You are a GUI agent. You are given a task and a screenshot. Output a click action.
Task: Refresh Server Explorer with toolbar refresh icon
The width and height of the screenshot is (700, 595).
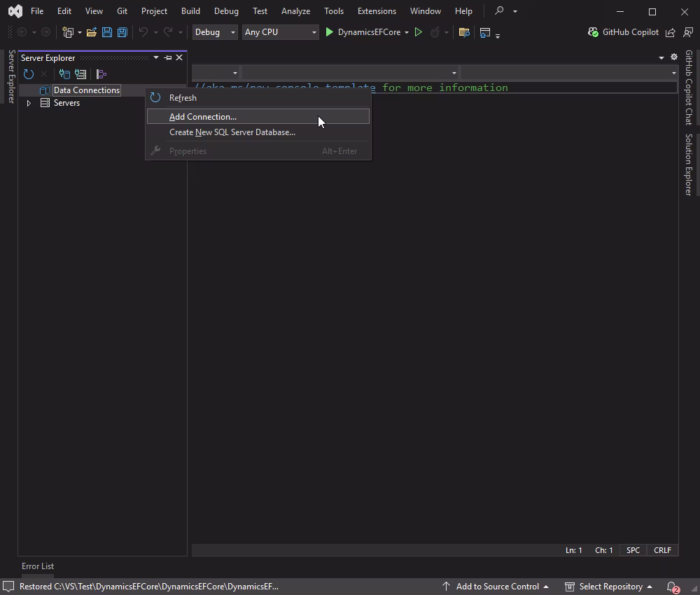(29, 74)
